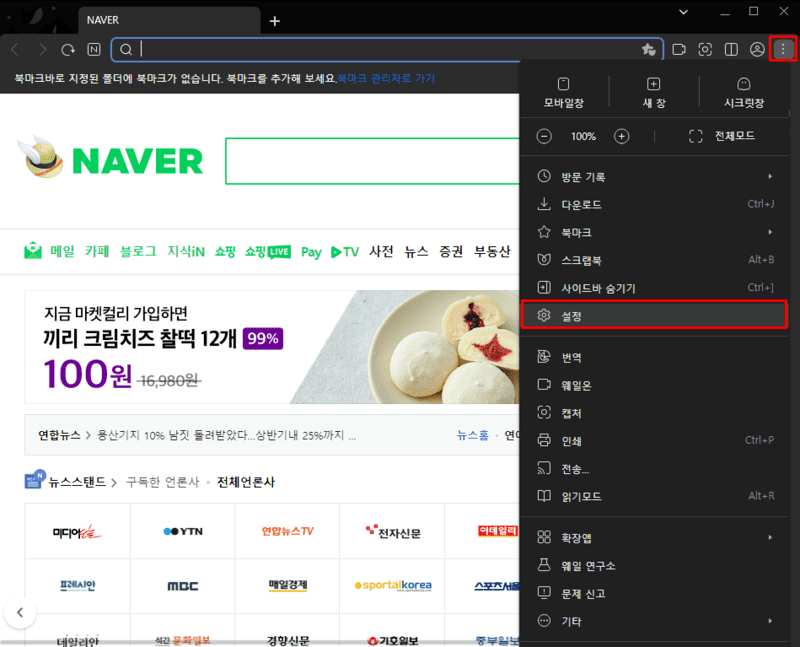Reload the current page

(x=67, y=49)
